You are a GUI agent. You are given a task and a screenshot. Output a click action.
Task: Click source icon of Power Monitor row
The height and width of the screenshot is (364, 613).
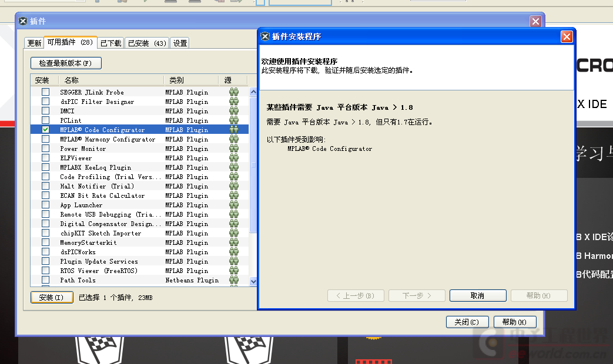(234, 149)
